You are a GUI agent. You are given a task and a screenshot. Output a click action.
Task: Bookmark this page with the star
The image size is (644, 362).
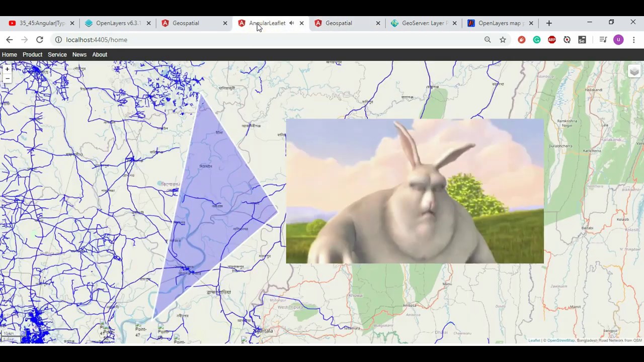[x=503, y=40]
